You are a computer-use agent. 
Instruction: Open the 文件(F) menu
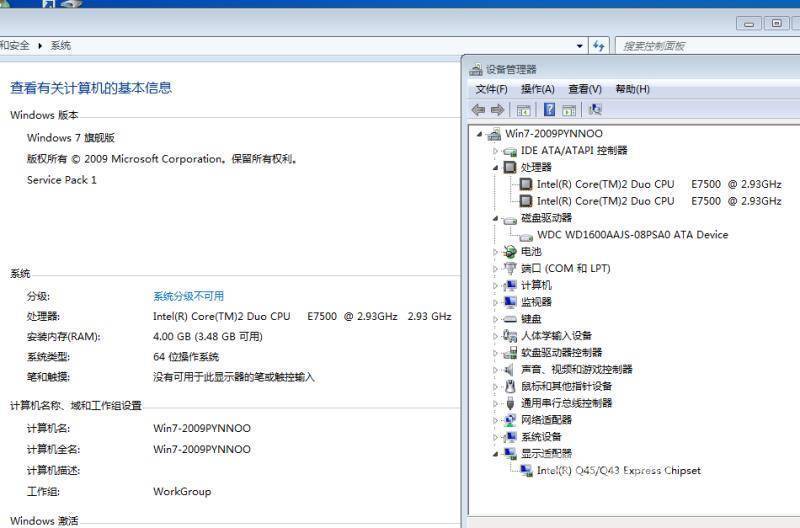click(x=491, y=89)
